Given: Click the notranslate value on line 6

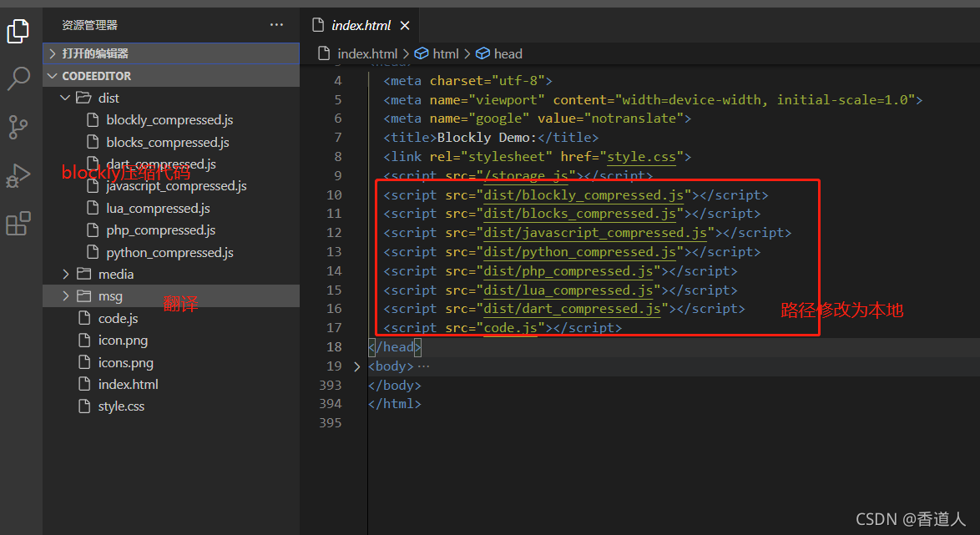Looking at the screenshot, I should pos(633,119).
